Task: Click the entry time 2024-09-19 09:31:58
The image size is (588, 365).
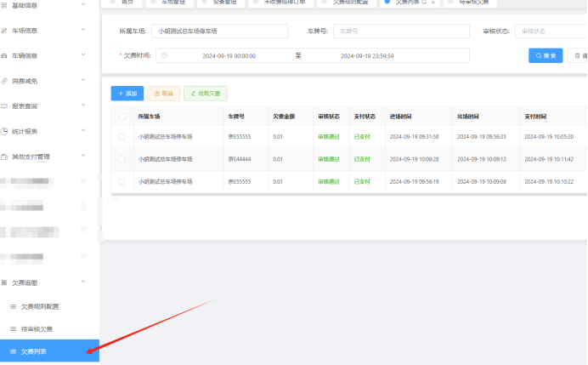Action: tap(414, 137)
